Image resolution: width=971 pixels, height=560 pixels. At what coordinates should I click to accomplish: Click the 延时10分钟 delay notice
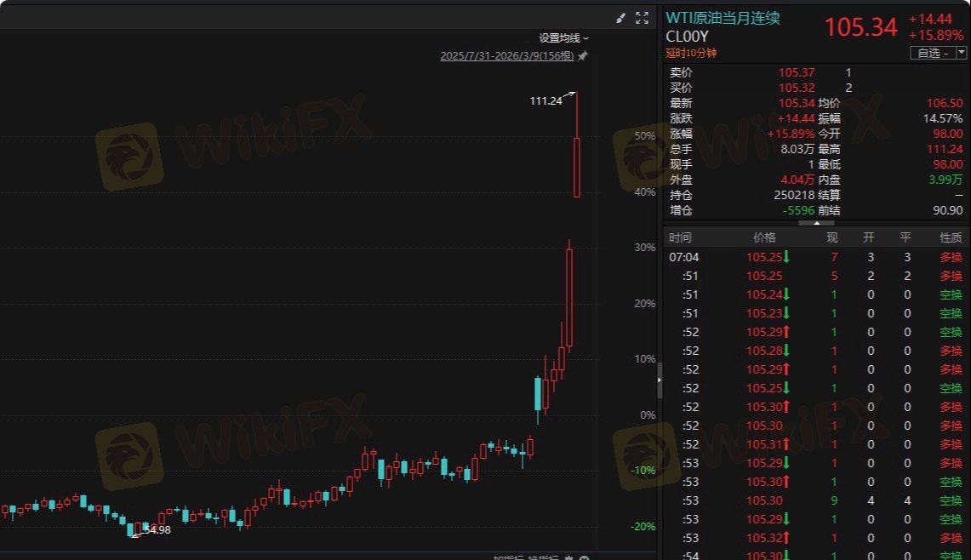[x=691, y=54]
